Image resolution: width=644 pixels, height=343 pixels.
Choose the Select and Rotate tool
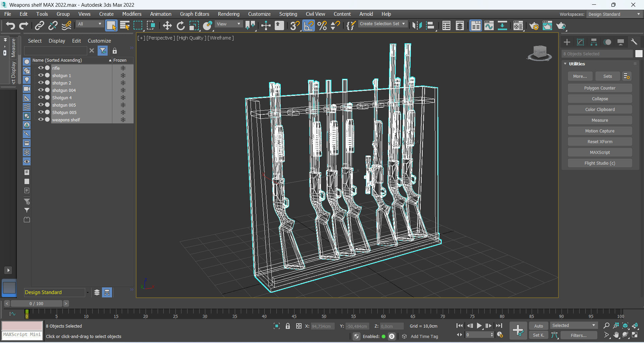coord(181,26)
